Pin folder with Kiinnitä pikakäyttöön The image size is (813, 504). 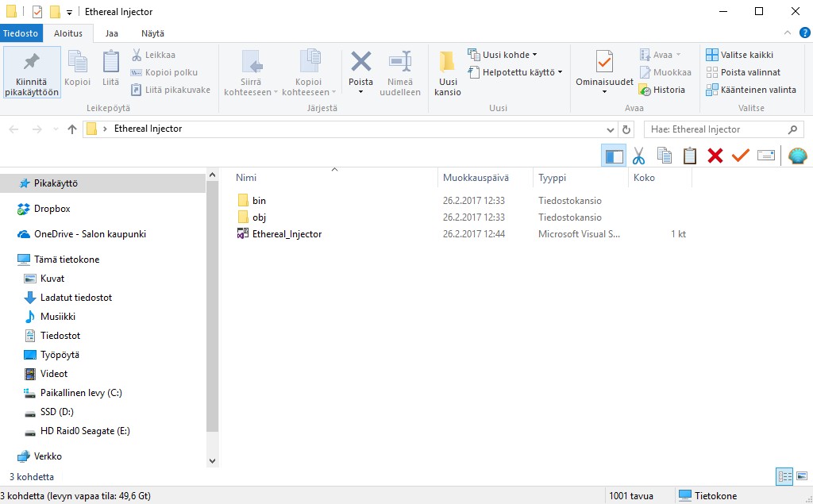[x=32, y=72]
